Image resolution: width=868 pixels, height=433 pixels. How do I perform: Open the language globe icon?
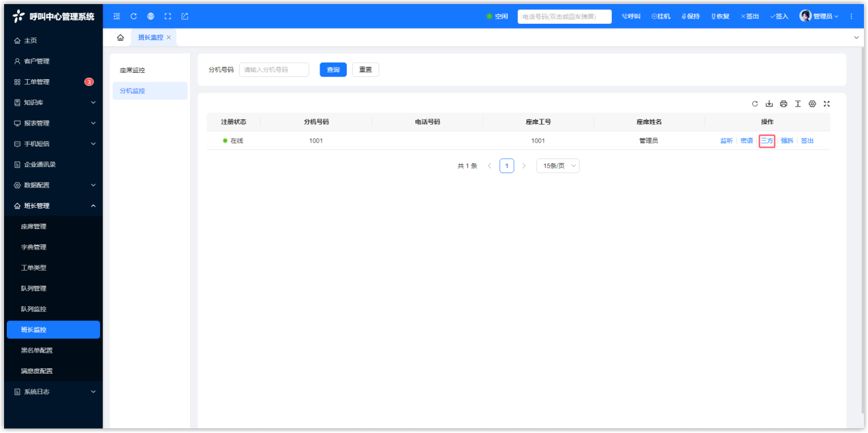(151, 16)
